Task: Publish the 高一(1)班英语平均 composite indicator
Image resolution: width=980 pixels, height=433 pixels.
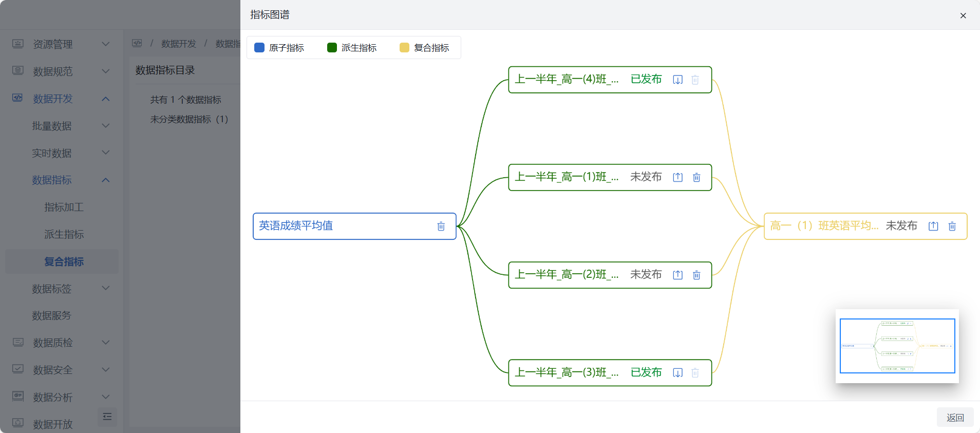Action: click(x=933, y=226)
